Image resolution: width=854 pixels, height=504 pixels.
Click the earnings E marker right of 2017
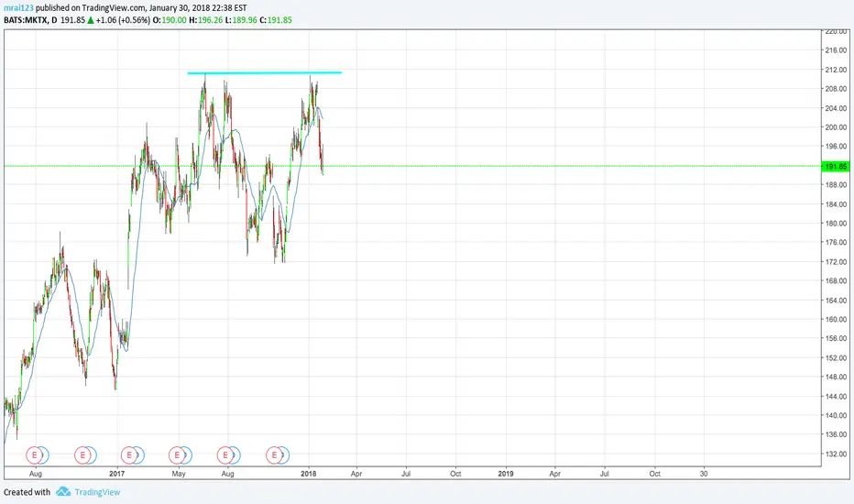pos(129,455)
